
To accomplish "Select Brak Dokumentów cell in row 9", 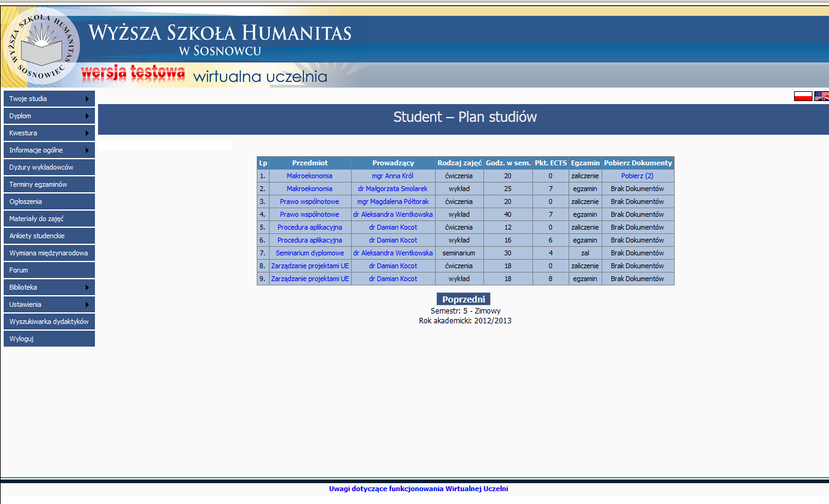I will coord(638,279).
